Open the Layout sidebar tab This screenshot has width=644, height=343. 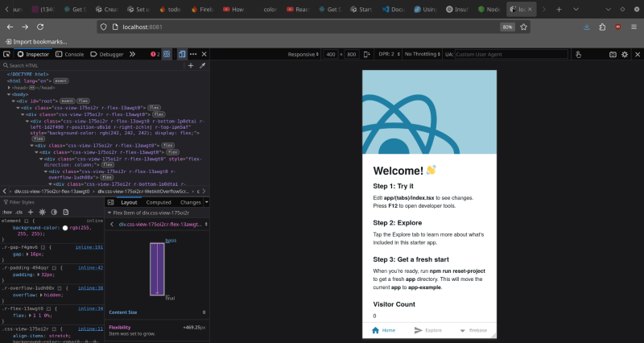[x=129, y=202]
